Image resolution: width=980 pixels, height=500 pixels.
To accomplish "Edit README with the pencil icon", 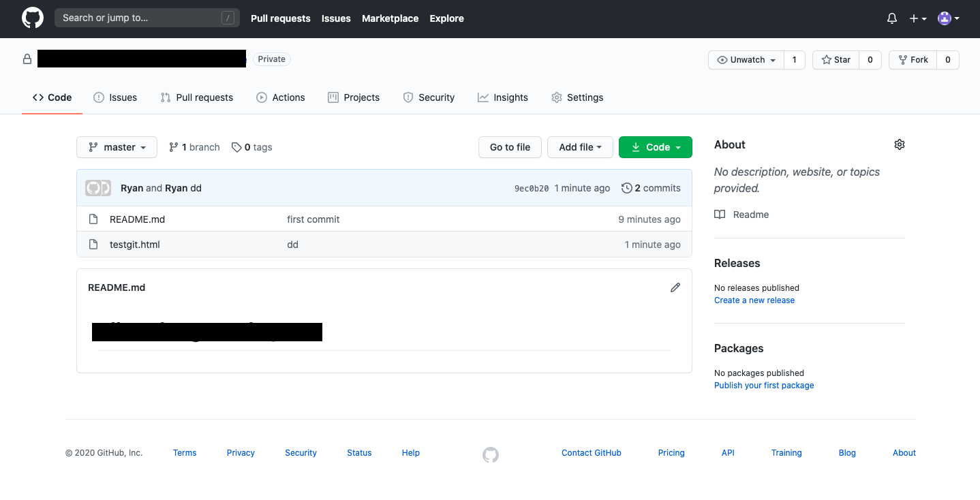I will pos(675,287).
